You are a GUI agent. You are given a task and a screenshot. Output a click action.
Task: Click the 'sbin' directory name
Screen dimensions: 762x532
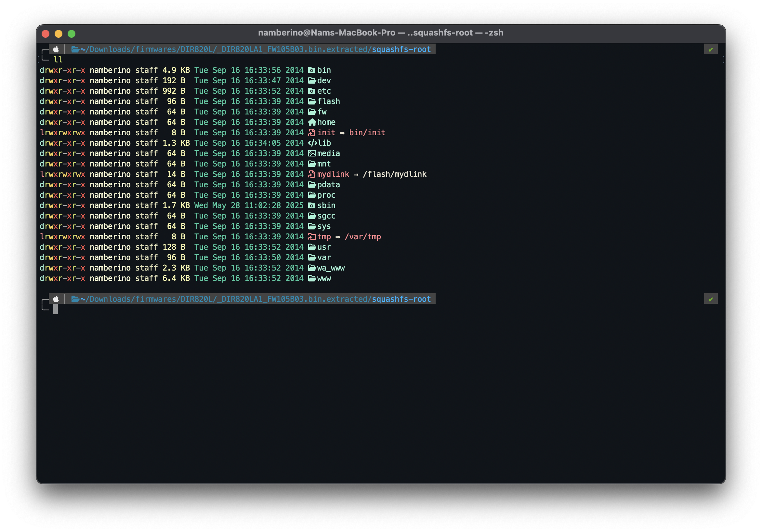pos(326,206)
